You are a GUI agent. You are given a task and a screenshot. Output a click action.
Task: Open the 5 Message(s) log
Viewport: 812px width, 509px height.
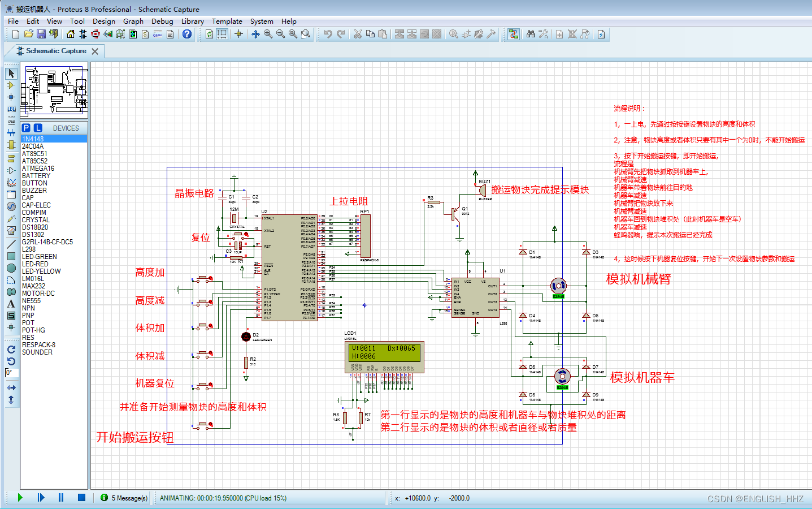coord(124,498)
